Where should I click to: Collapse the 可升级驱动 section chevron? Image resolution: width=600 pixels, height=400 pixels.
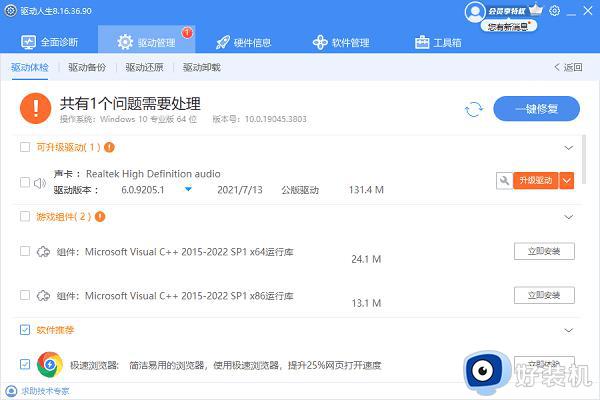(x=569, y=148)
